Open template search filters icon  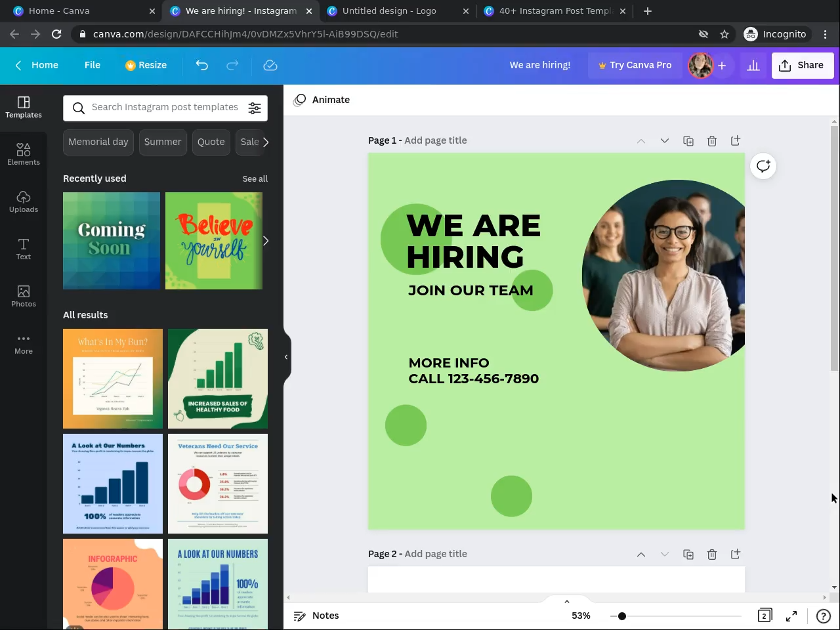[x=255, y=108]
